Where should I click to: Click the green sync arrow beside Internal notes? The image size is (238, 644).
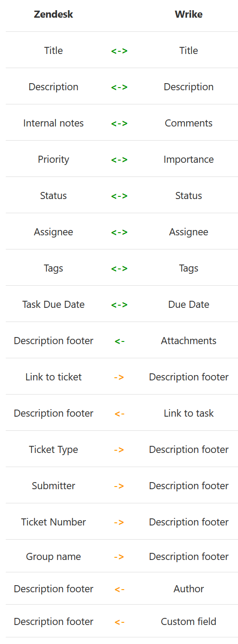(x=119, y=123)
